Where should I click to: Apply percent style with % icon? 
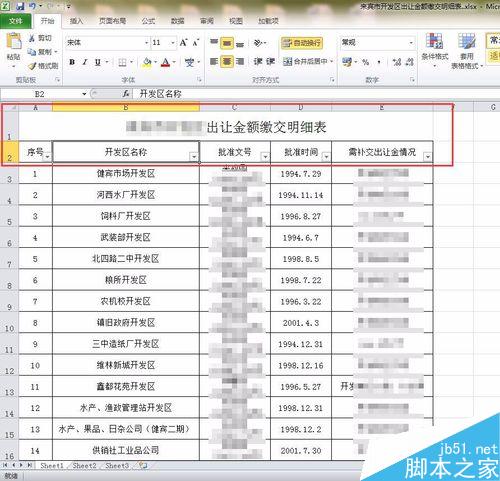366,62
